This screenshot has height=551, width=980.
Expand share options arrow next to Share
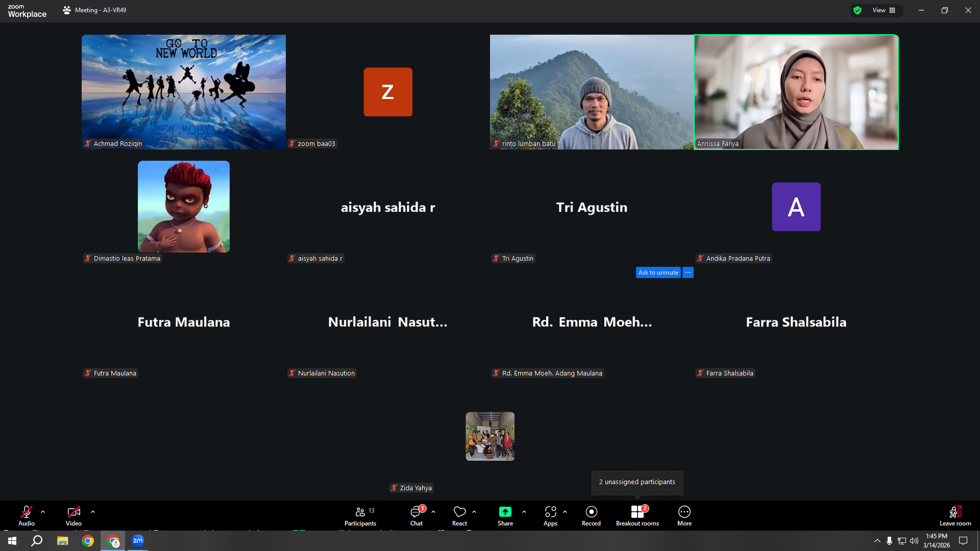click(x=524, y=512)
